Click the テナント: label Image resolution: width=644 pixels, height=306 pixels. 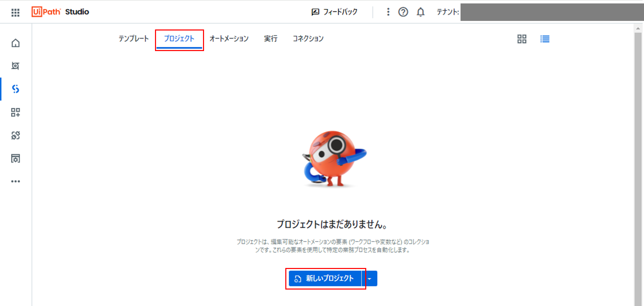(448, 12)
